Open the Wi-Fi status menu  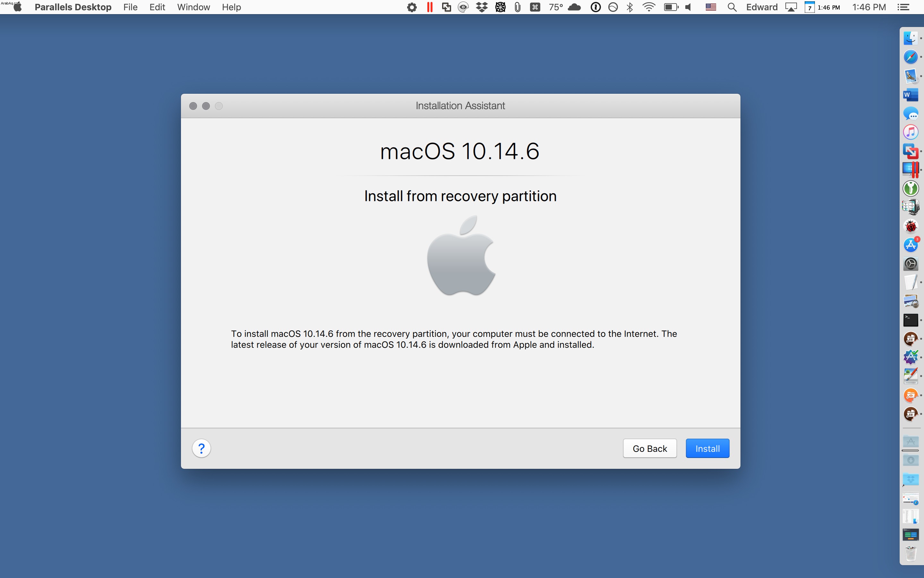click(649, 7)
